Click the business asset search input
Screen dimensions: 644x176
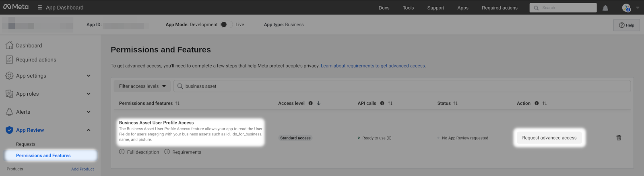point(402,86)
